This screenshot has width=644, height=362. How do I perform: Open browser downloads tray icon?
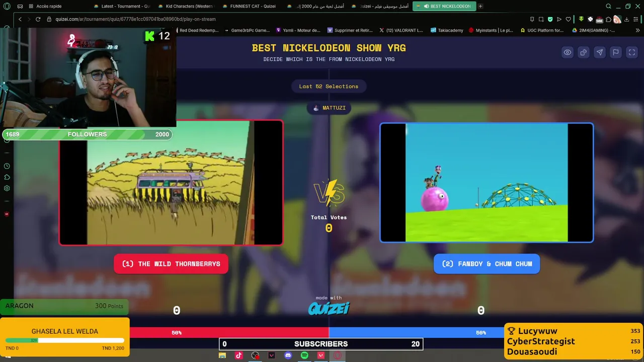click(626, 19)
